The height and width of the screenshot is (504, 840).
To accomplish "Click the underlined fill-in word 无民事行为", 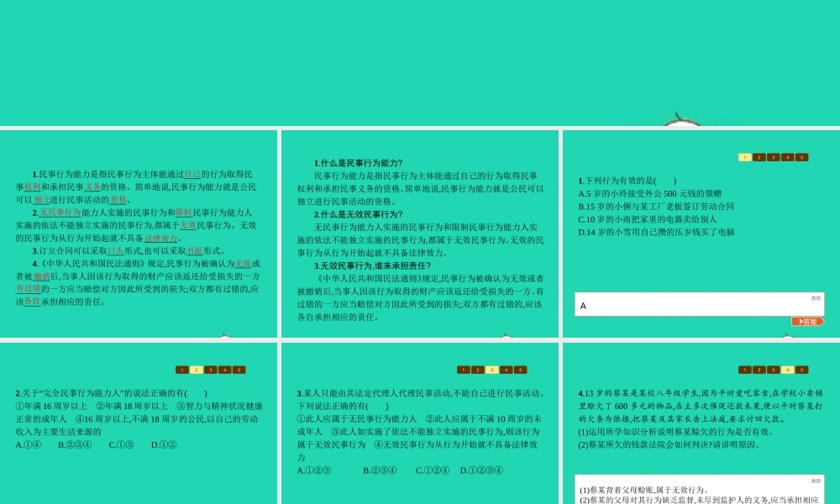I will (60, 213).
